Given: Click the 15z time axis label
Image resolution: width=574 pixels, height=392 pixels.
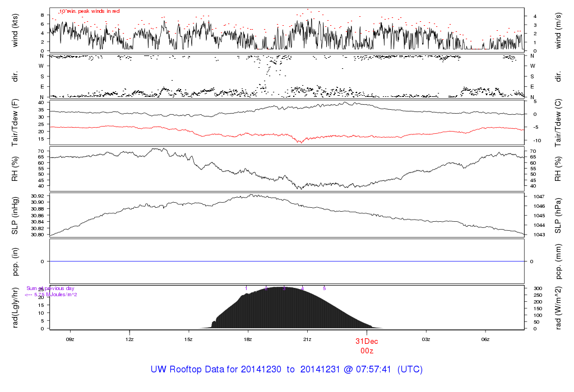Looking at the screenshot, I should click(188, 339).
